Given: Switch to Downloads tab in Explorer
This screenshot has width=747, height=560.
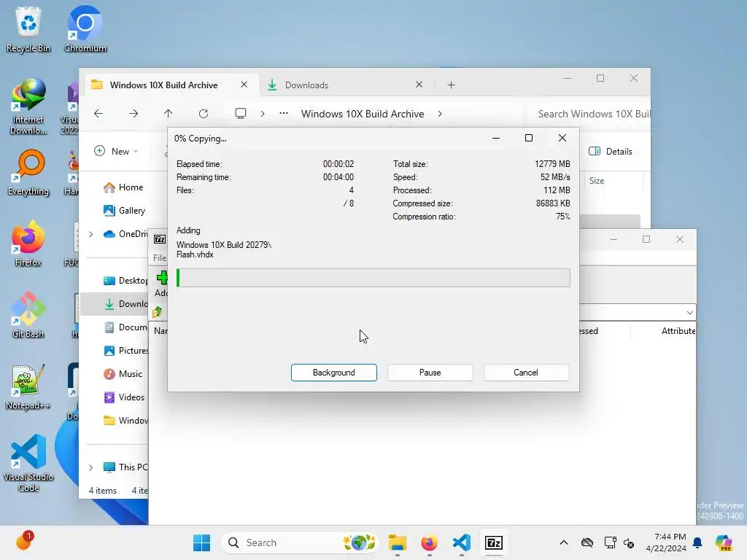Looking at the screenshot, I should click(x=306, y=85).
